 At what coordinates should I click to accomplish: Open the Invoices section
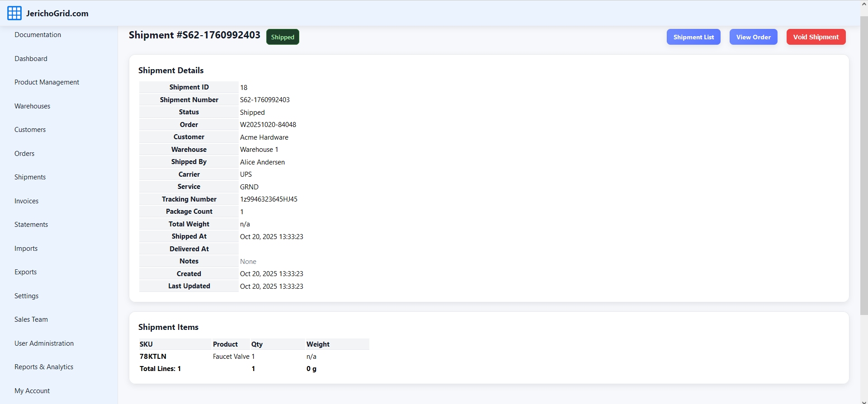click(x=26, y=201)
